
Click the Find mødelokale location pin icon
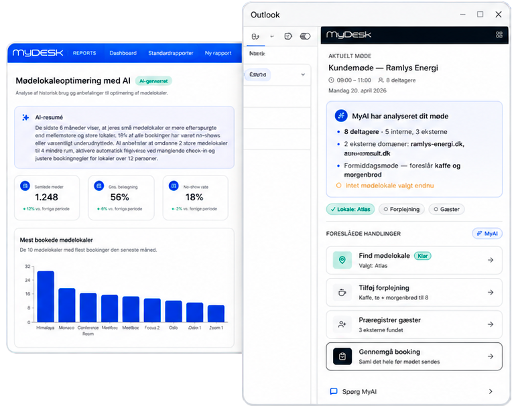342,260
